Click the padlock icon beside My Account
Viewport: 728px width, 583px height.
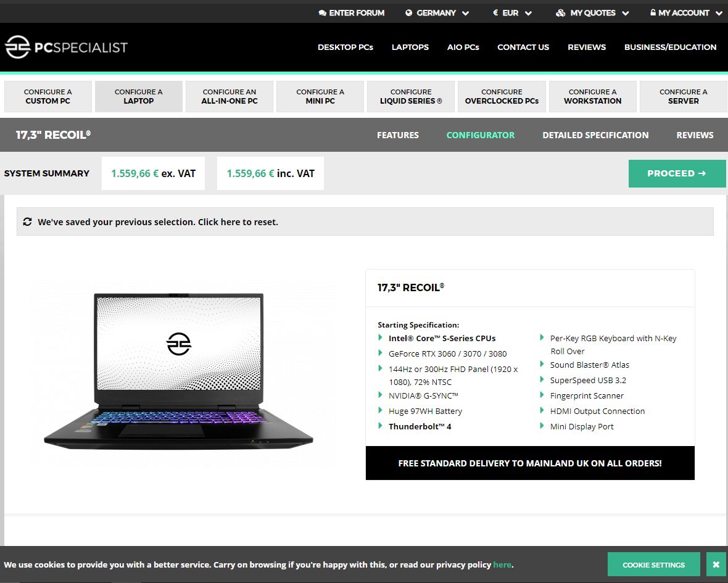[653, 12]
